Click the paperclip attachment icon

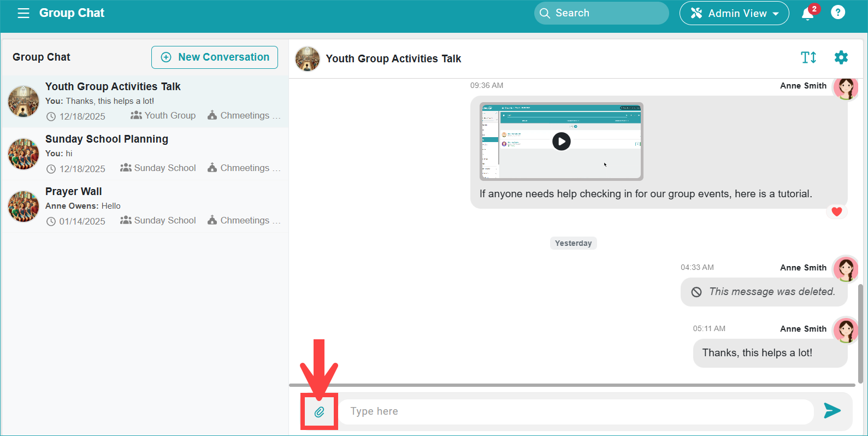pyautogui.click(x=319, y=412)
